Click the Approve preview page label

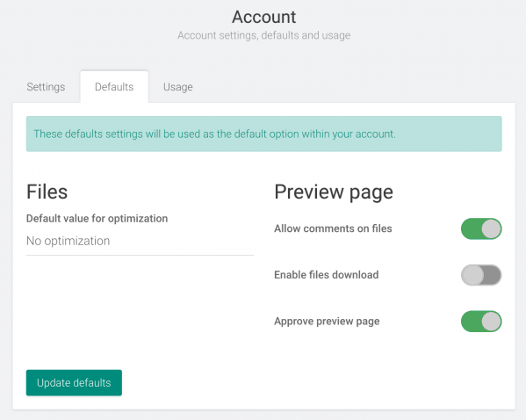327,322
